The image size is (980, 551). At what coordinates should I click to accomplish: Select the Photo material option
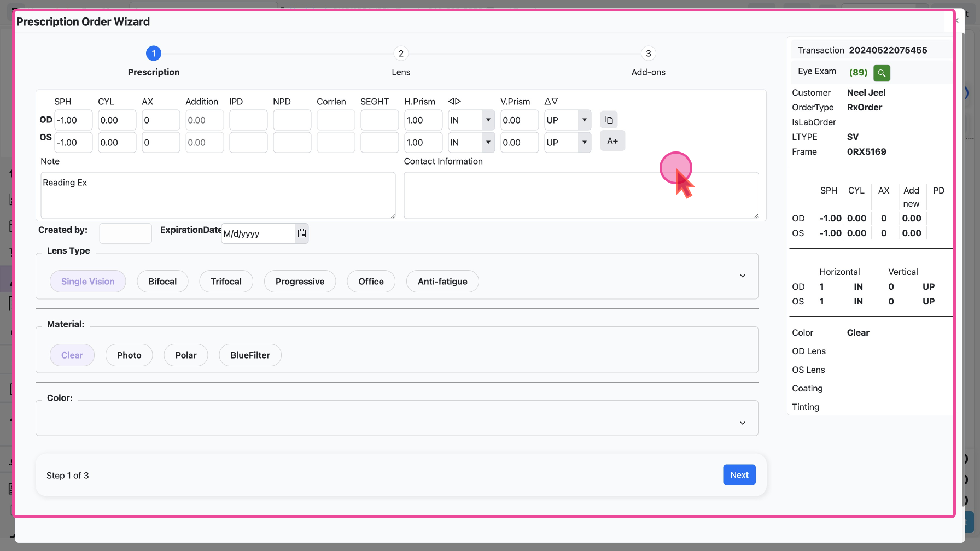[x=129, y=355]
